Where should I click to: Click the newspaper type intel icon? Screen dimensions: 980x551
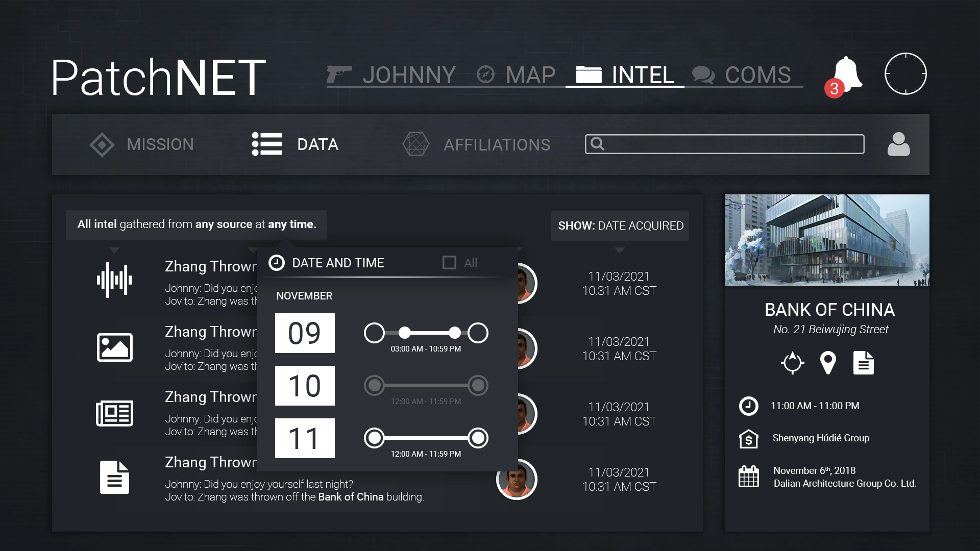[x=114, y=413]
